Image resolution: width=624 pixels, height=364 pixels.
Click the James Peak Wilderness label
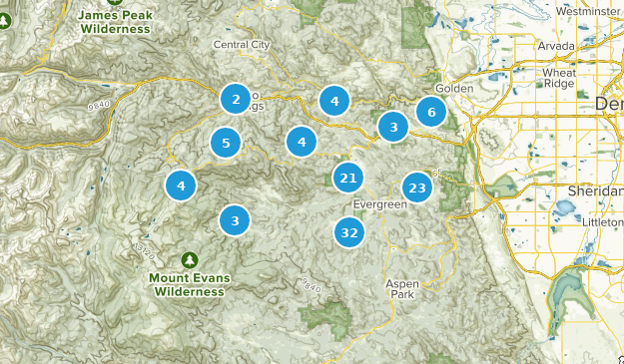pyautogui.click(x=116, y=22)
